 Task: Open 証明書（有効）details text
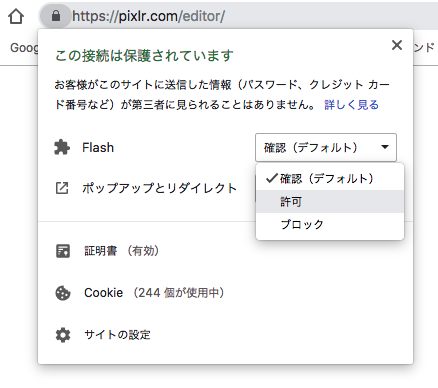121,251
